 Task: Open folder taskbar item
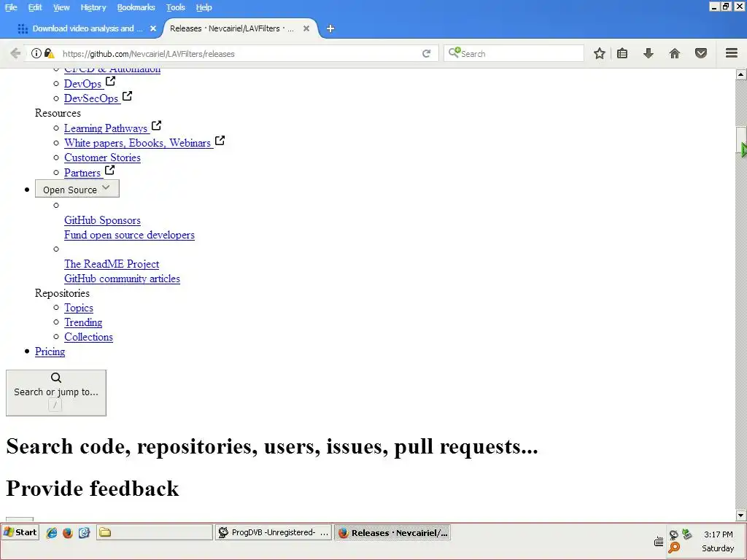[x=155, y=532]
